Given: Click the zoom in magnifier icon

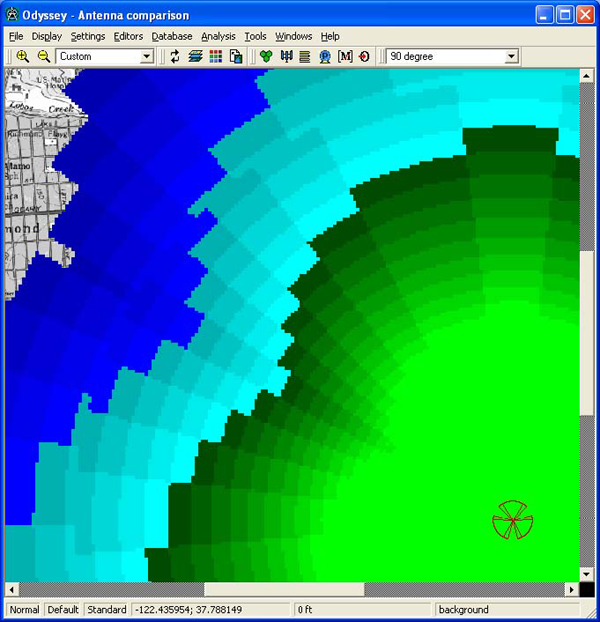Looking at the screenshot, I should [22, 57].
